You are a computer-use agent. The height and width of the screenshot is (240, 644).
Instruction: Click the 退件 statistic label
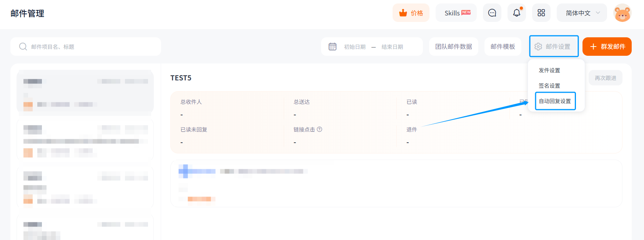[412, 130]
